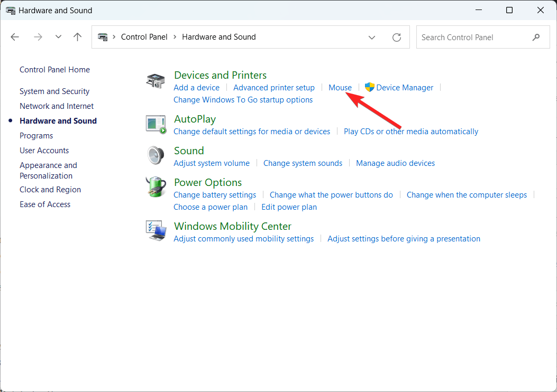
Task: Open Appearance and Personalization category
Action: pos(48,171)
